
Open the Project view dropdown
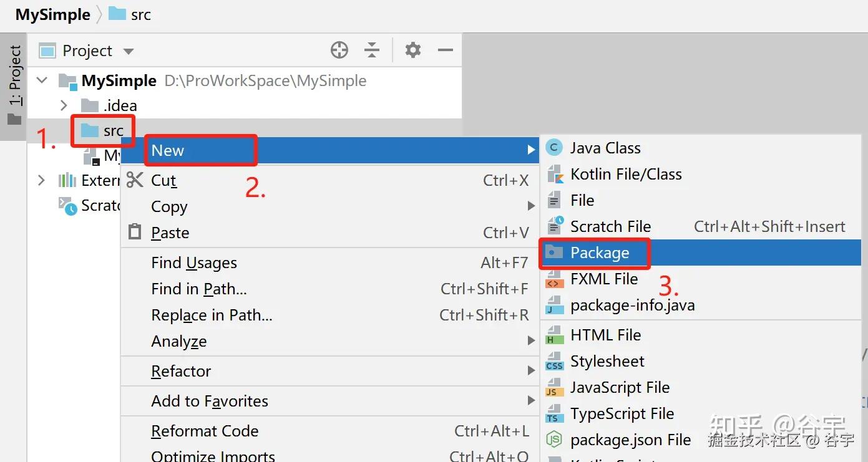coord(129,51)
